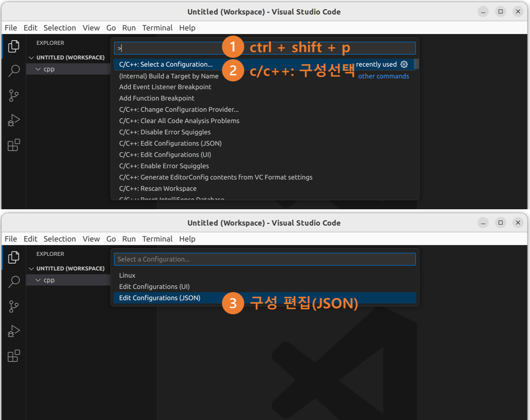Open Source Control icon in top window

click(14, 95)
